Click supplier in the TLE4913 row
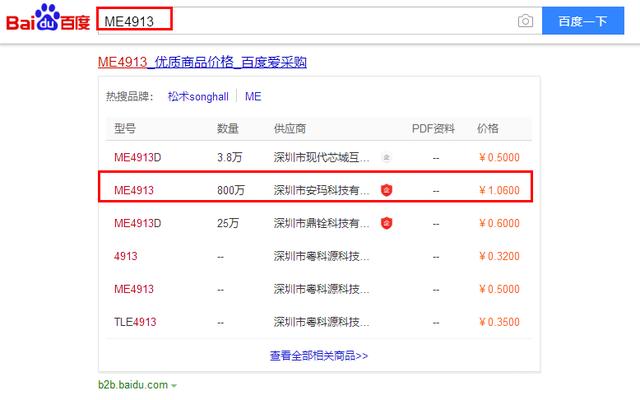Image resolution: width=640 pixels, height=400 pixels. click(321, 322)
